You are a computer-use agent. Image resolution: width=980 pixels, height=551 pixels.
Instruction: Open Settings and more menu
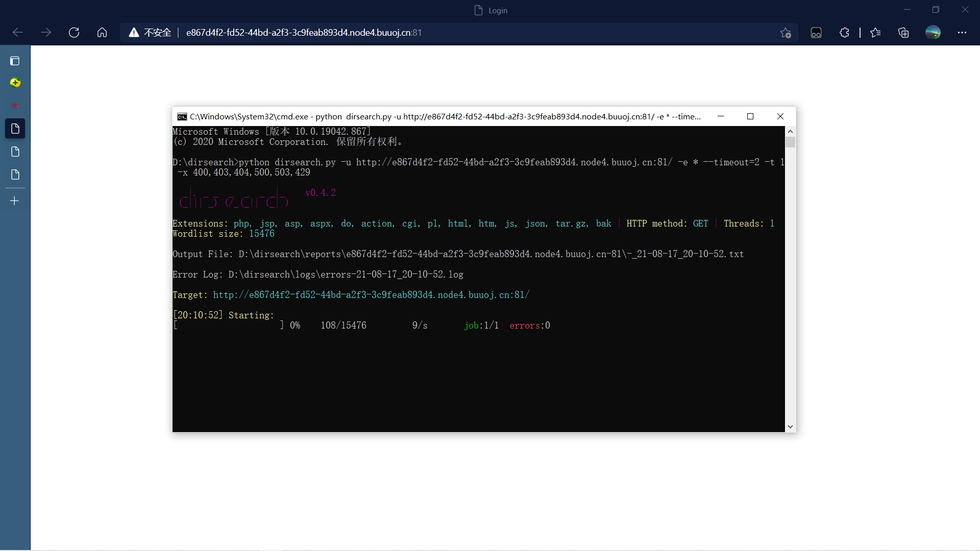(x=962, y=33)
